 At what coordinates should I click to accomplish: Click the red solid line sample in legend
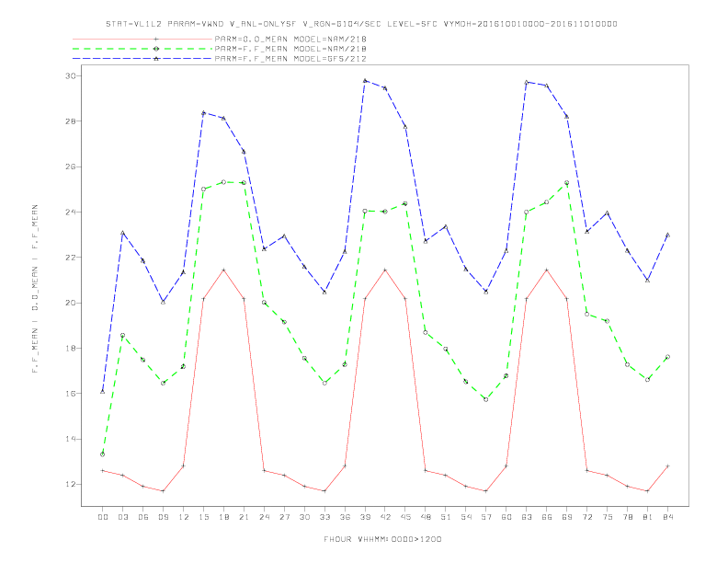pos(142,39)
